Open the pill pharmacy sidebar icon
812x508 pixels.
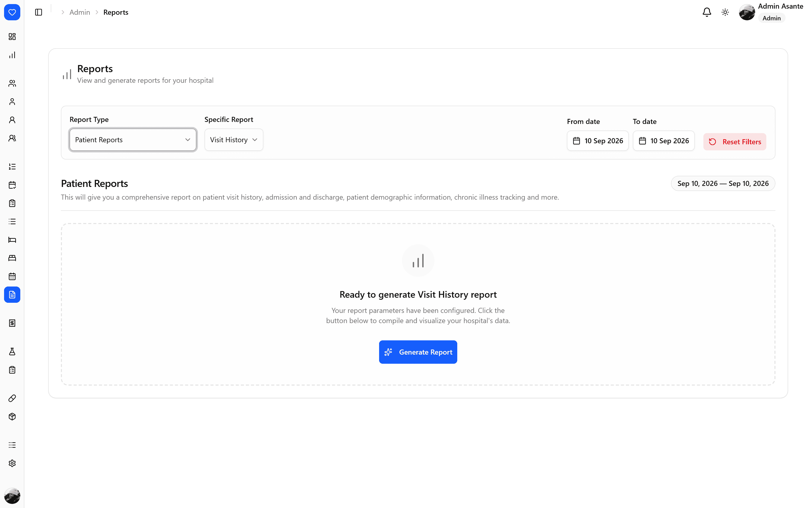coord(12,399)
